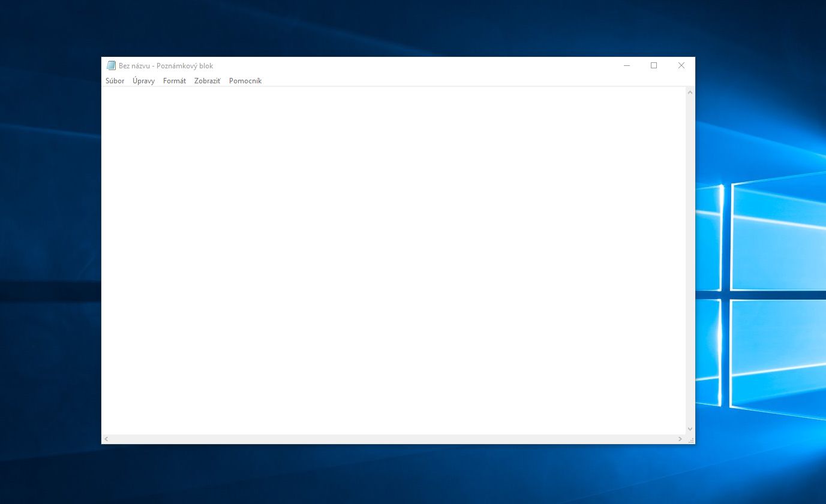
Task: Open the Súbor menu
Action: [115, 81]
